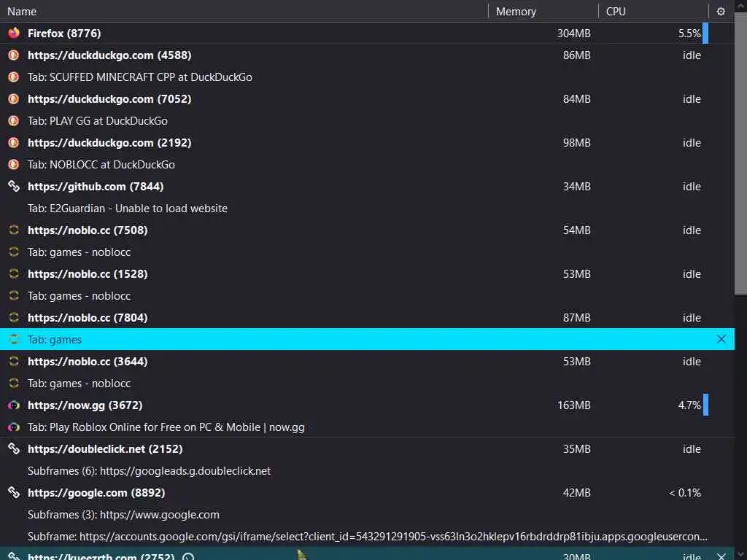Click the now.gg icon beside process 3672
The height and width of the screenshot is (560, 747).
tap(14, 405)
